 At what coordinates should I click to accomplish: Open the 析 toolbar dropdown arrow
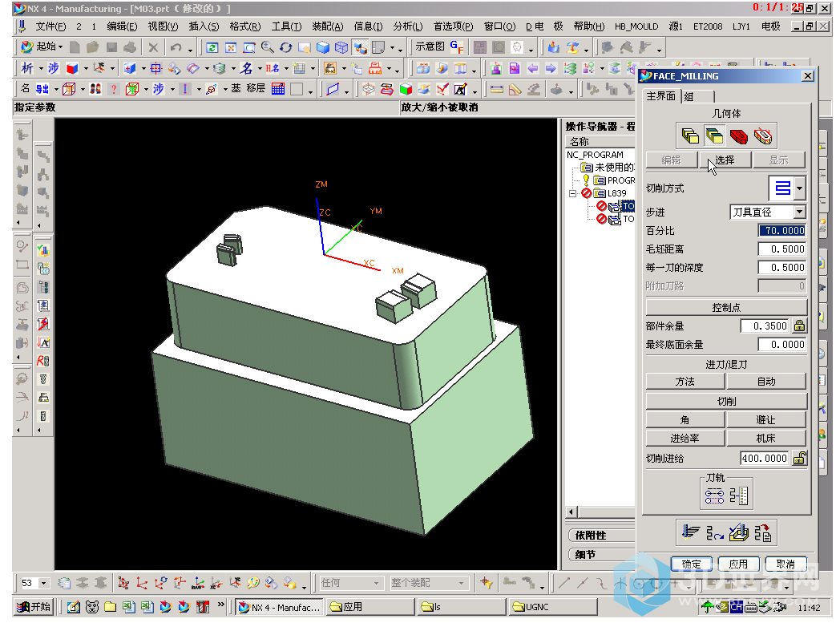coord(41,69)
